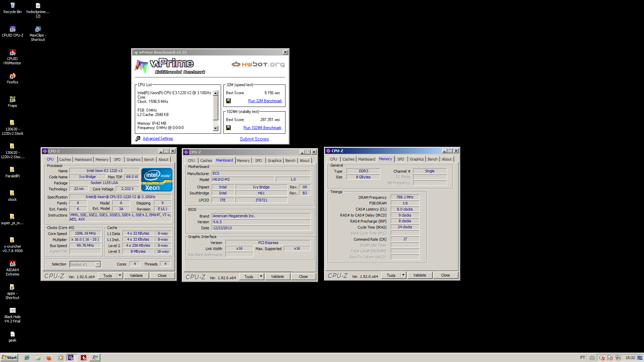Open Tools dropdown arrow in right CPU-Z window

[403, 275]
